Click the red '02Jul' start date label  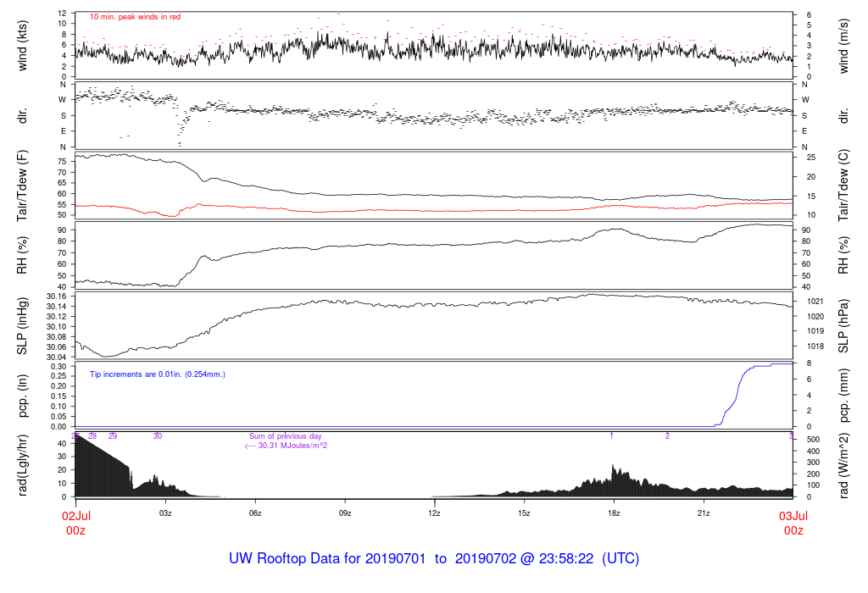click(x=76, y=516)
